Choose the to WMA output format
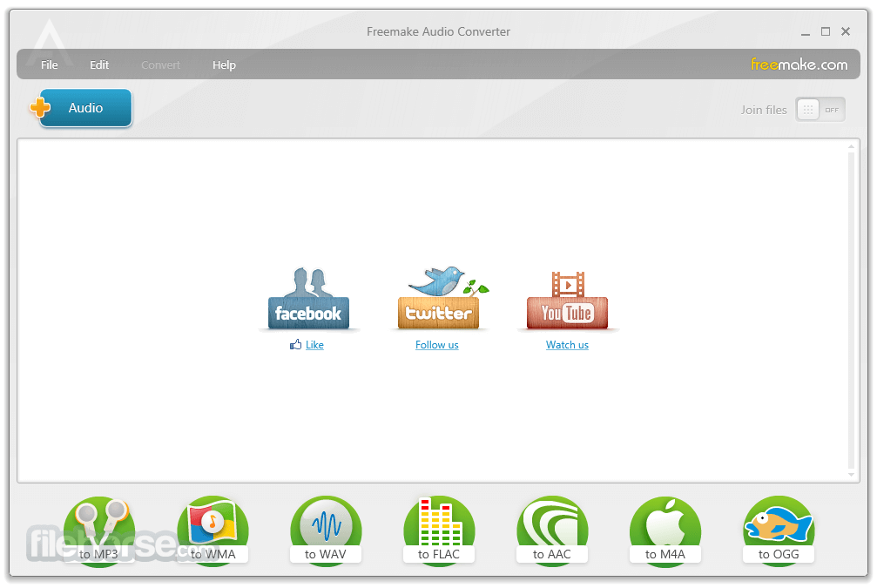Image resolution: width=877 pixels, height=588 pixels. (x=213, y=531)
